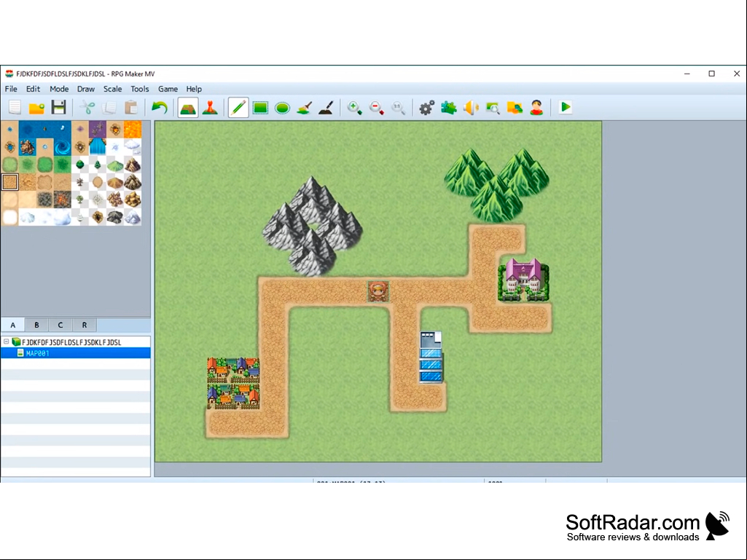The width and height of the screenshot is (747, 560).
Task: Undo the last action with the green arrow
Action: pyautogui.click(x=159, y=107)
